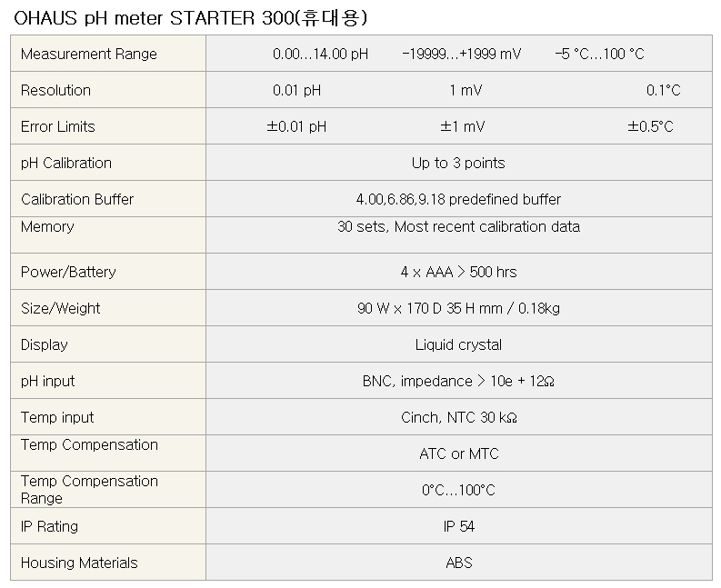This screenshot has width=721, height=588.
Task: Select the Measurement Range row label
Action: tap(89, 54)
